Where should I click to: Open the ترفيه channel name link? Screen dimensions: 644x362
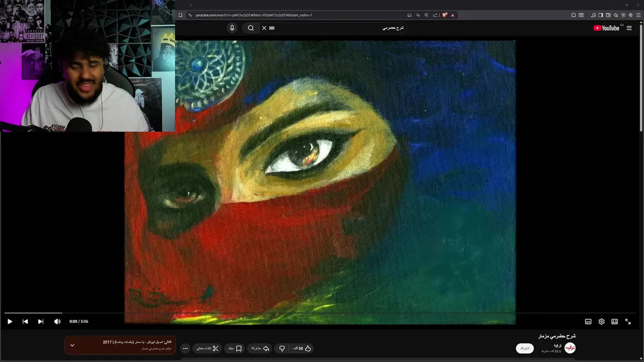[x=557, y=345]
